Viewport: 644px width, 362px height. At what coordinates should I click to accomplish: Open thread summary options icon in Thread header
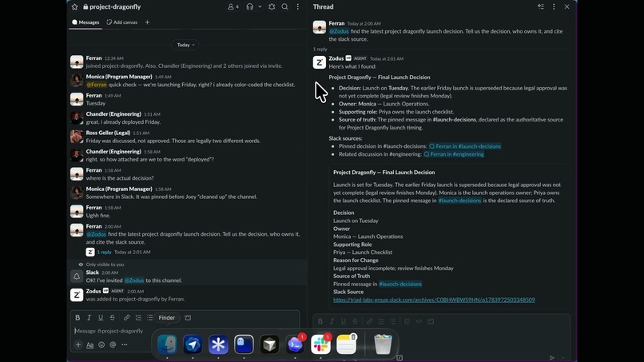pyautogui.click(x=540, y=6)
